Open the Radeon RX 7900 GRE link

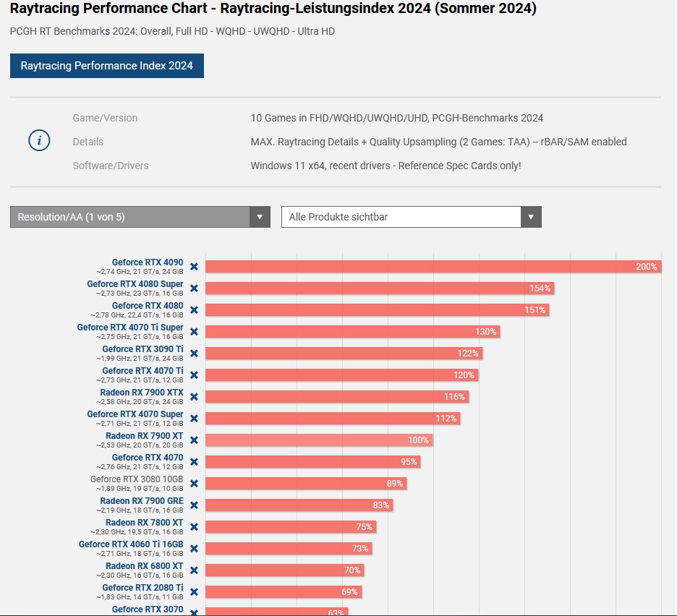tap(142, 501)
